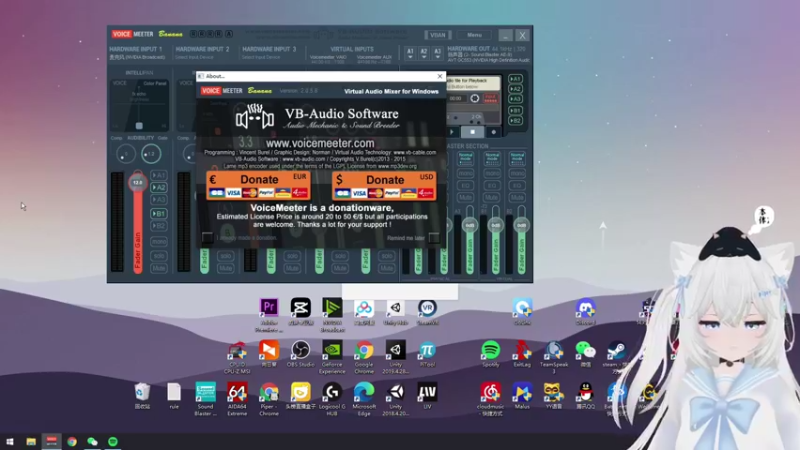Open the Voicemeeter Menu button

pos(474,35)
